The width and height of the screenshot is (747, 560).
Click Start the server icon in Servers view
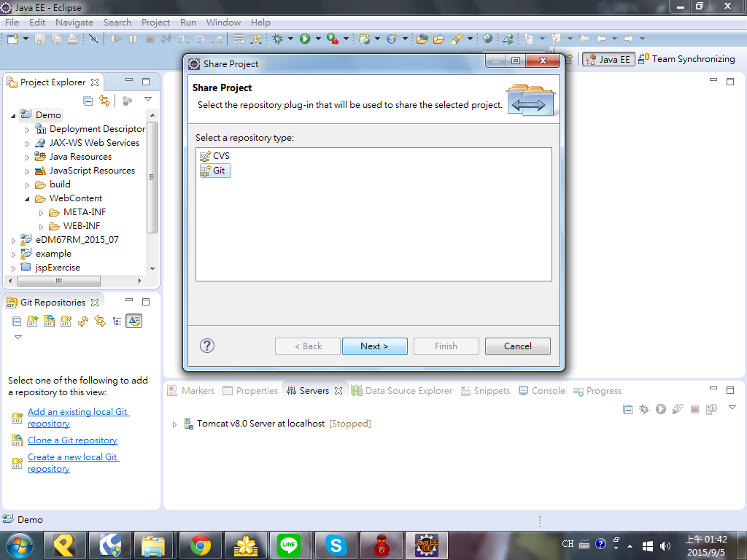pyautogui.click(x=661, y=409)
